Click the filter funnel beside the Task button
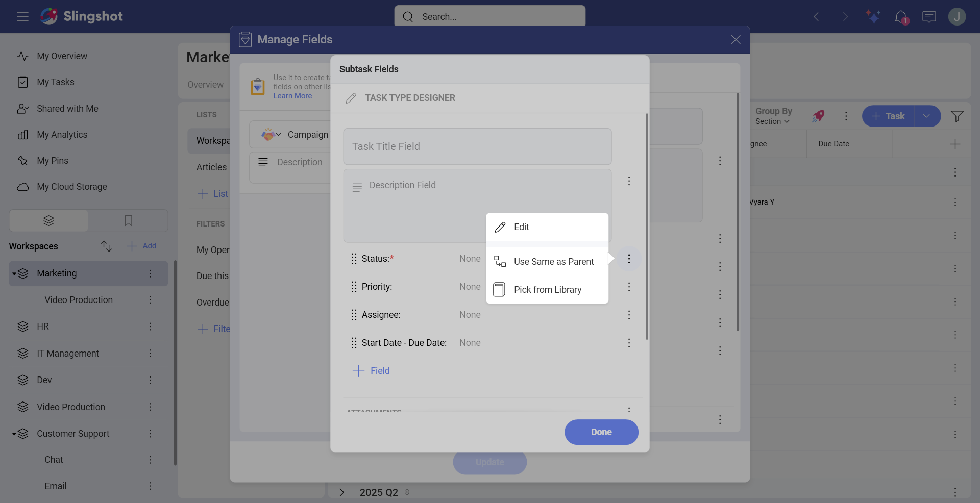Viewport: 980px width, 503px height. tap(958, 116)
